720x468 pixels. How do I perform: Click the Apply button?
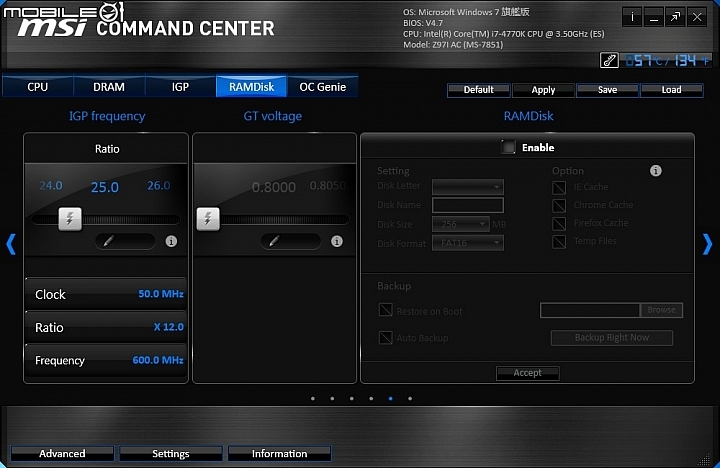(x=543, y=90)
